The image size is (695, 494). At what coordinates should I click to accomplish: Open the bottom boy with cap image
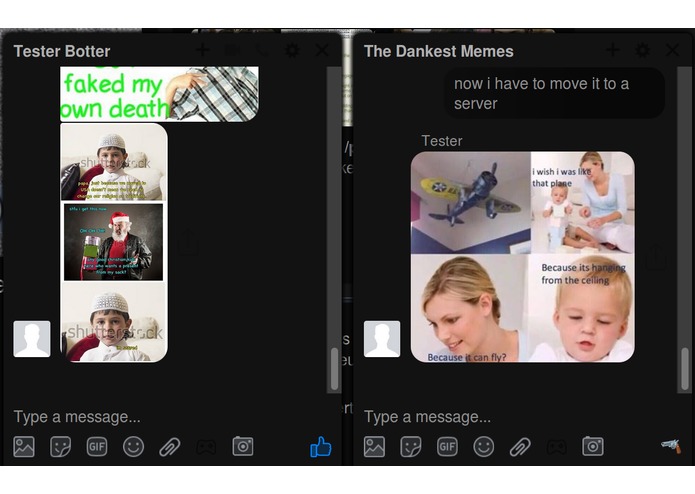114,323
